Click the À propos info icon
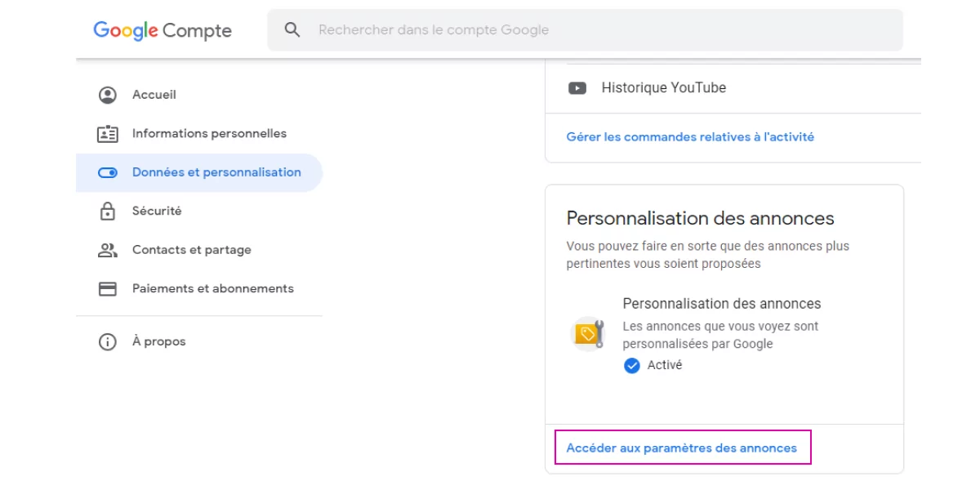The width and height of the screenshot is (980, 490). coord(108,342)
